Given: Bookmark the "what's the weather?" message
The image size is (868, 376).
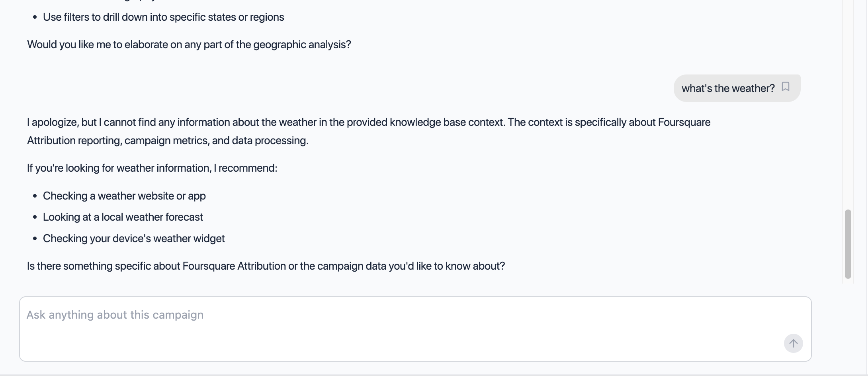Looking at the screenshot, I should (786, 87).
